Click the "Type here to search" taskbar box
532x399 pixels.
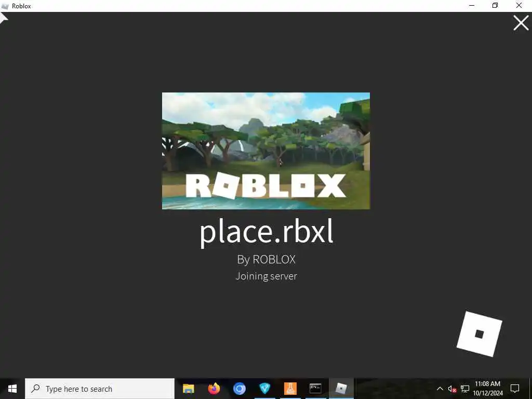(x=100, y=389)
